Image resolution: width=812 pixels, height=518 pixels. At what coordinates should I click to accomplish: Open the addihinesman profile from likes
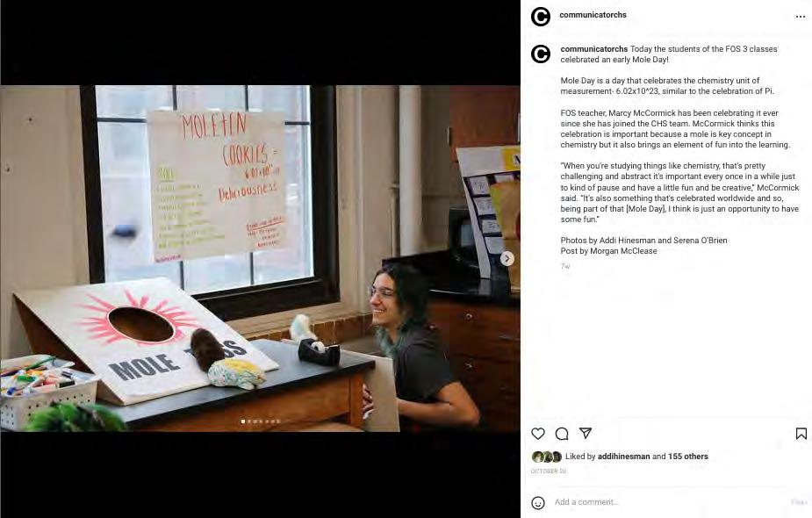623,457
